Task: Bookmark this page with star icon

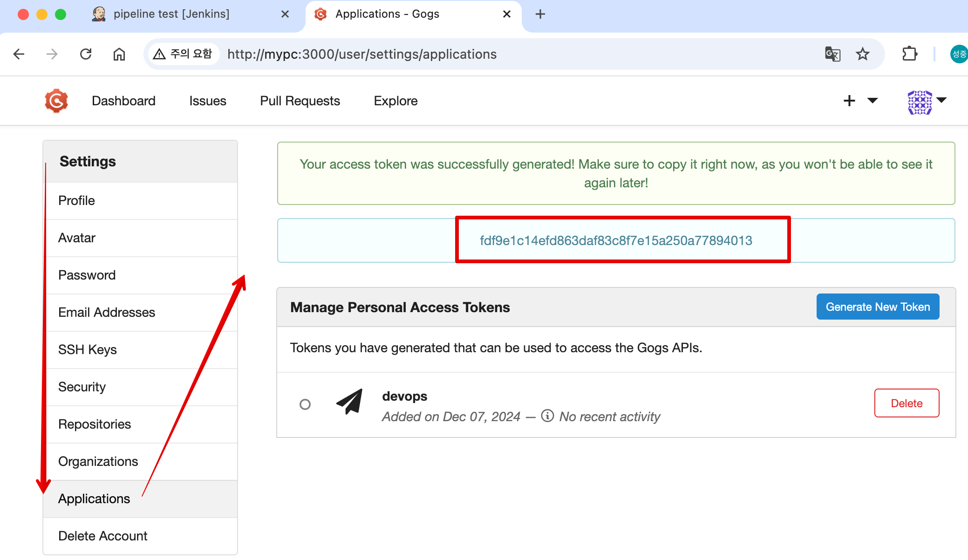Action: point(863,54)
